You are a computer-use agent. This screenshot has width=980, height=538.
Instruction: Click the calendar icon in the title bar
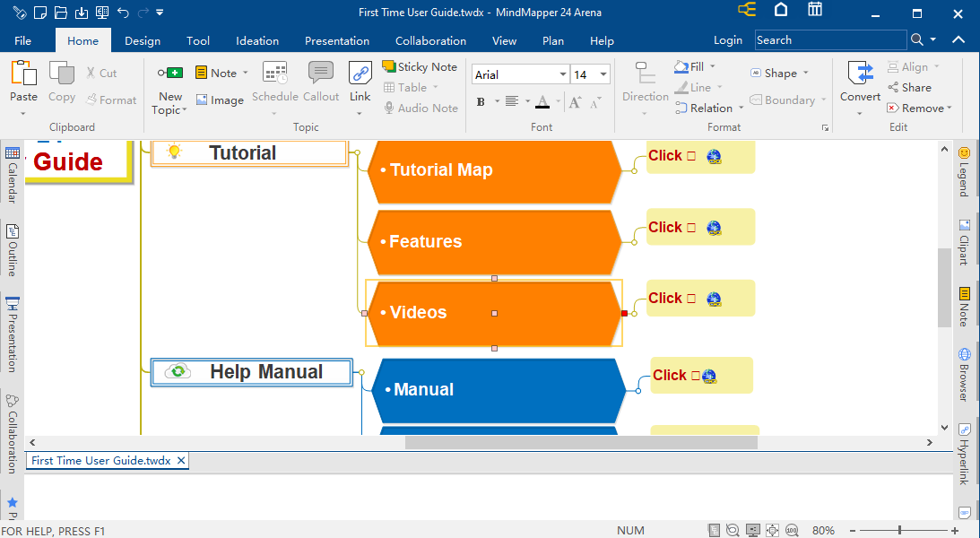coord(814,9)
